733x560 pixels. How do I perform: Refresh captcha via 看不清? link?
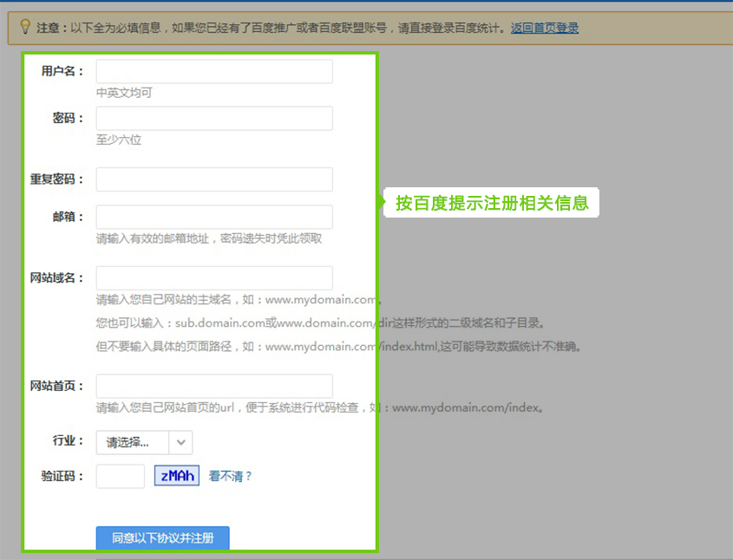click(231, 476)
